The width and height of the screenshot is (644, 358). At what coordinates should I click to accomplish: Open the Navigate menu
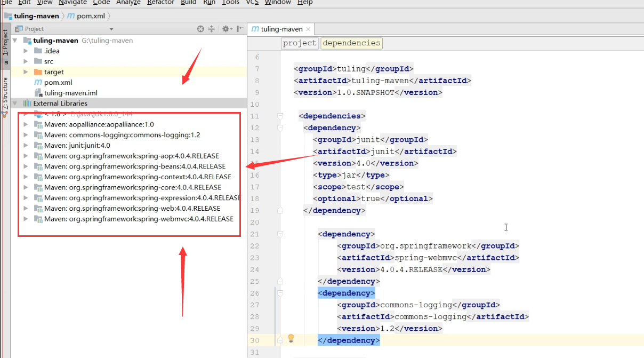(73, 3)
